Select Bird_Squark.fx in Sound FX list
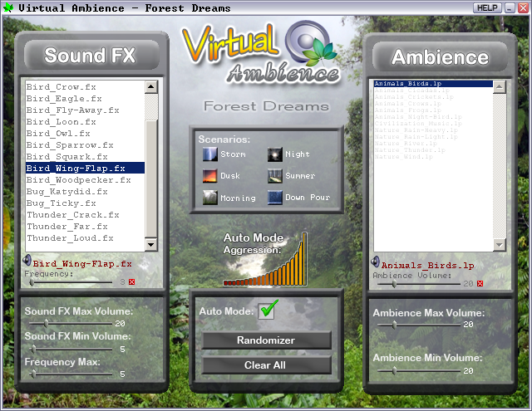532x411 pixels. pos(85,157)
